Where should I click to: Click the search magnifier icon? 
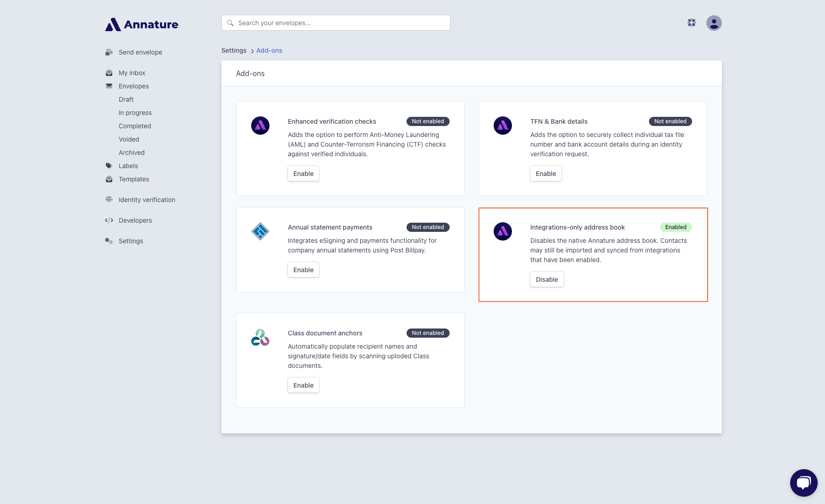(230, 23)
